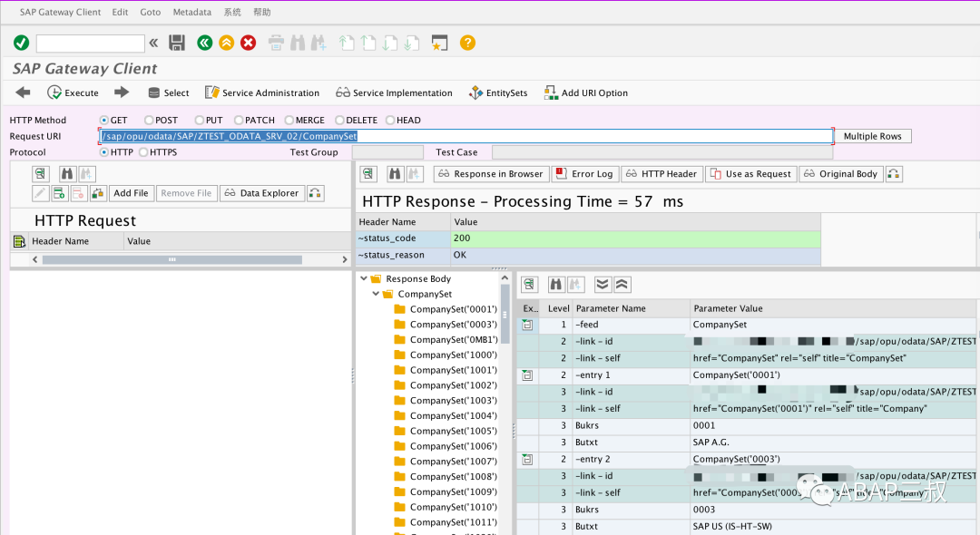
Task: Choose the HTTP protocol option
Action: pyautogui.click(x=103, y=151)
